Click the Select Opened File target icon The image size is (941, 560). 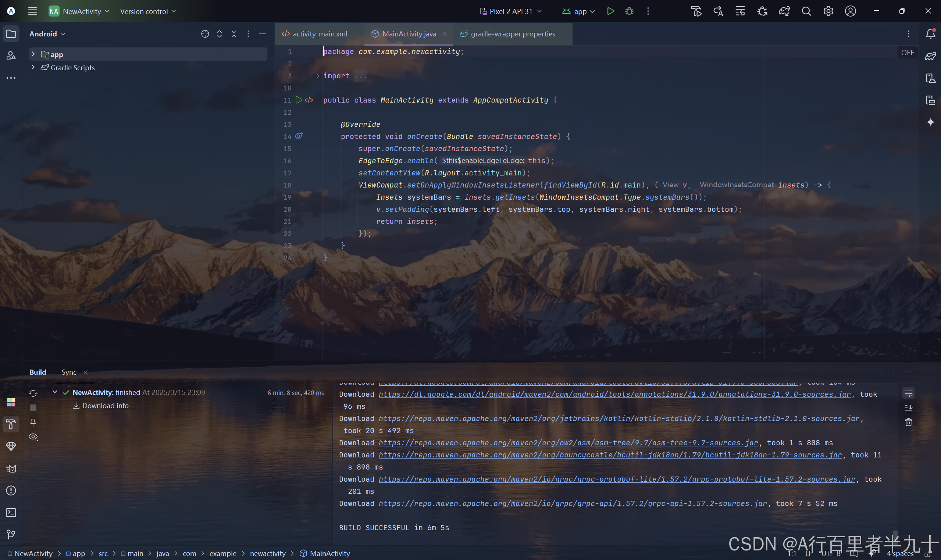click(x=205, y=34)
